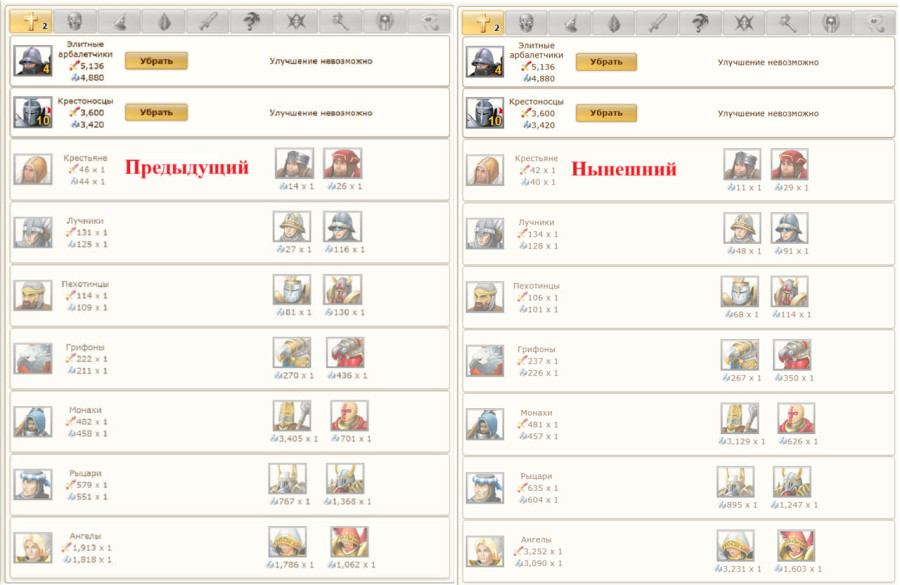900x585 pixels.
Task: Pick the griffin upgrade above 270 x 1
Action: pyautogui.click(x=292, y=352)
